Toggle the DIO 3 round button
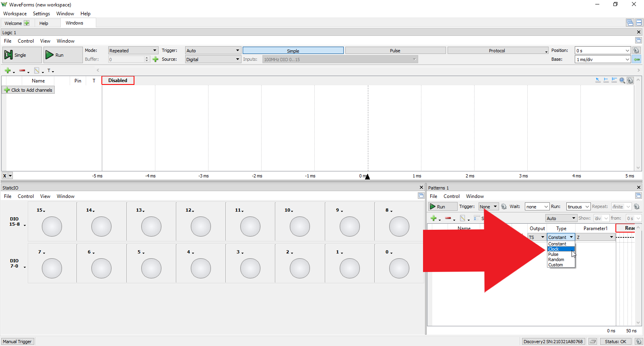Screen dimensions: 644x346 250,268
